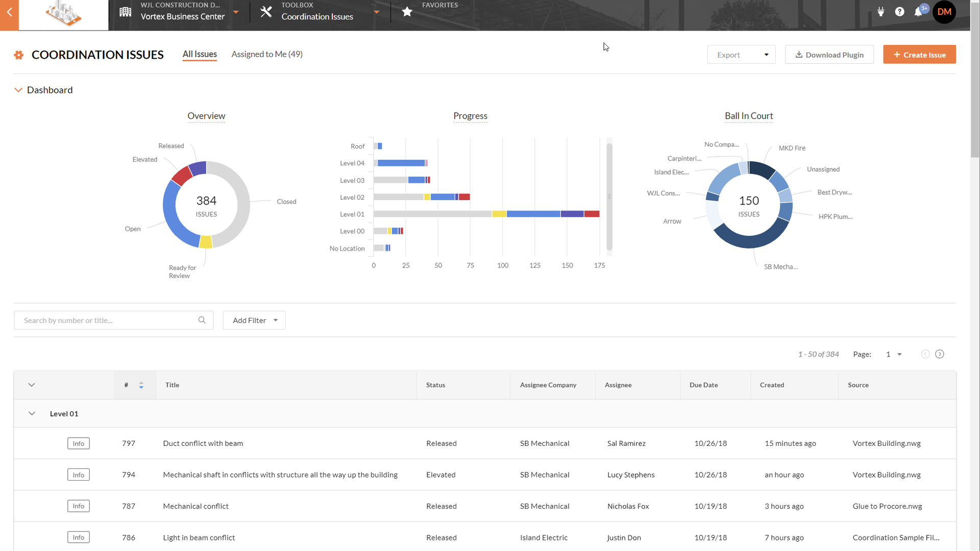Open the Add Filter dropdown

254,320
